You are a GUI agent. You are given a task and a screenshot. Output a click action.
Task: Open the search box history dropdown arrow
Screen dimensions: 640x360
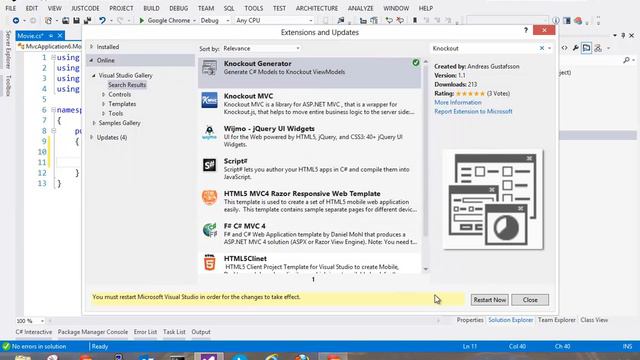coord(549,48)
